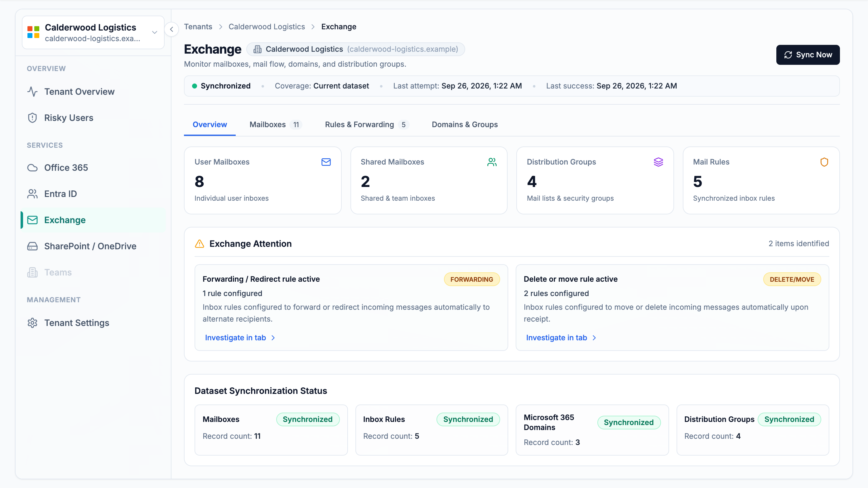Click the Tenant Overview activity icon
868x488 pixels.
click(x=32, y=92)
